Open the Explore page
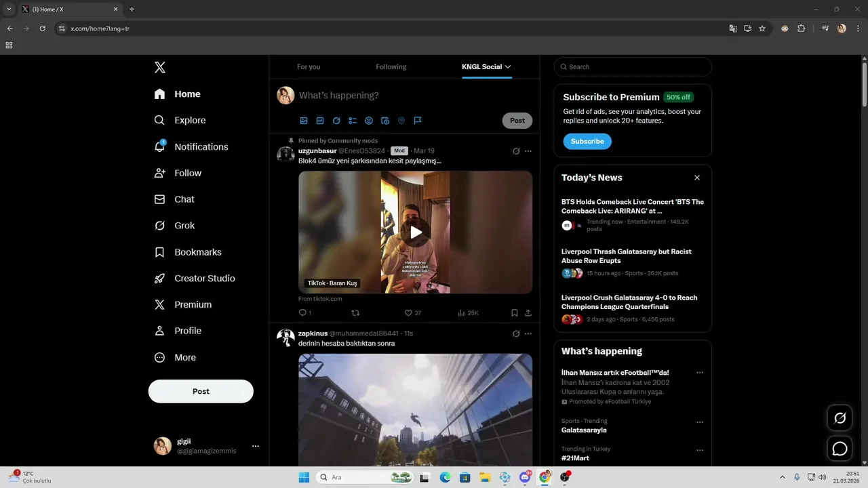The height and width of the screenshot is (488, 868). (180, 120)
